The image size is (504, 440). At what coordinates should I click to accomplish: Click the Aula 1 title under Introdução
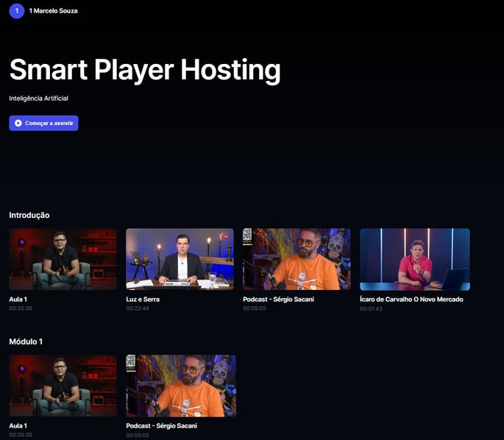pos(18,299)
